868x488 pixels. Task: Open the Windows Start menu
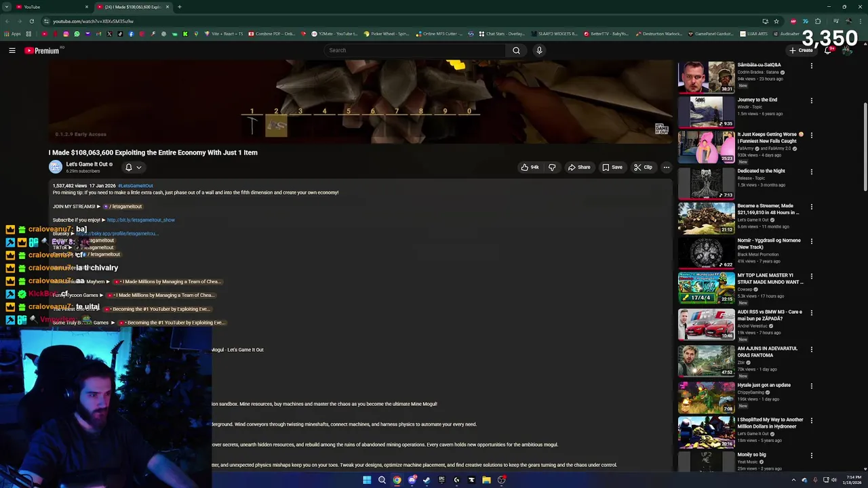tap(367, 480)
